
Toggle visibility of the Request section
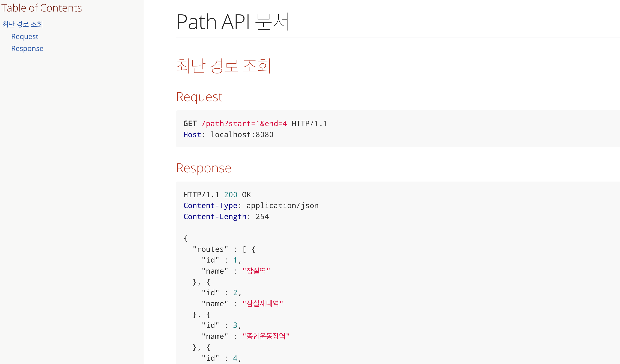coord(199,96)
